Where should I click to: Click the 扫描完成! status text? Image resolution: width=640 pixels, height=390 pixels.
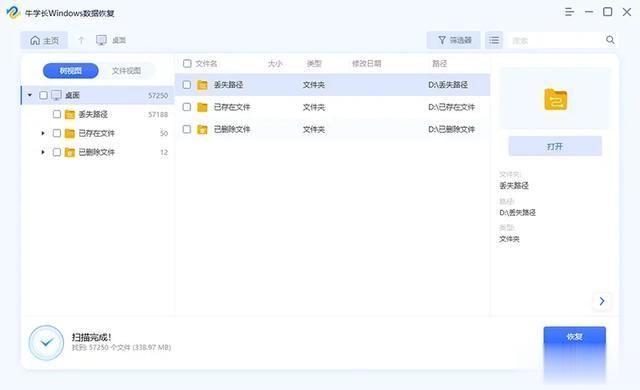click(x=91, y=337)
